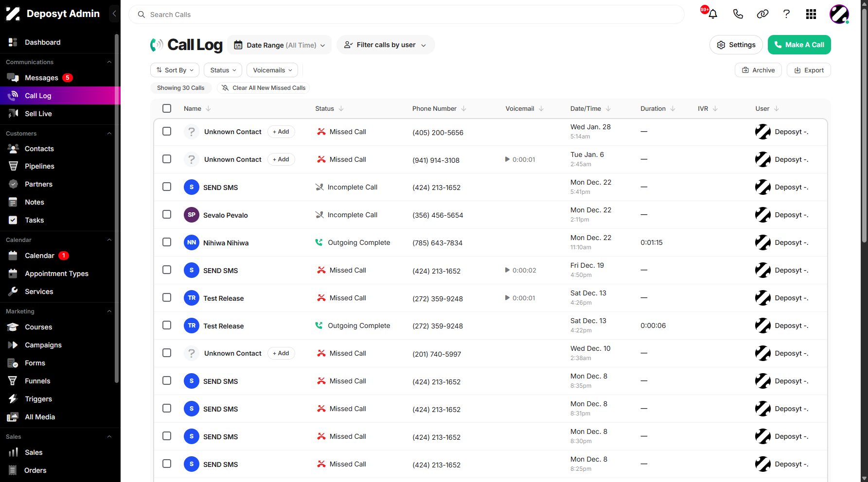This screenshot has height=482, width=868.
Task: Check the (405) 200-5656 call row
Action: click(167, 131)
